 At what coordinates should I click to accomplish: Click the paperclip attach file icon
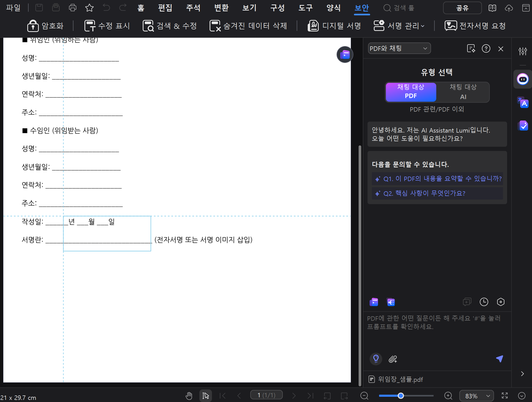pyautogui.click(x=393, y=359)
